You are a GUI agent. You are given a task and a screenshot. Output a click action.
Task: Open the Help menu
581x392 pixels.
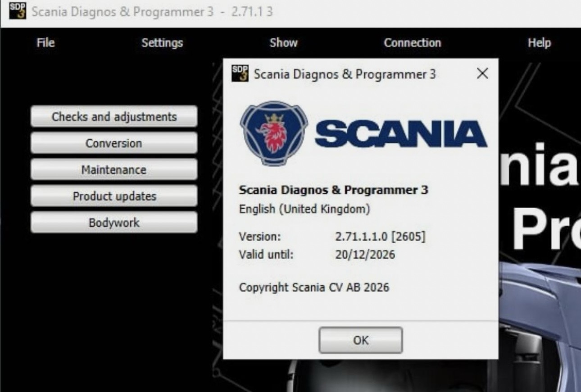tap(539, 43)
